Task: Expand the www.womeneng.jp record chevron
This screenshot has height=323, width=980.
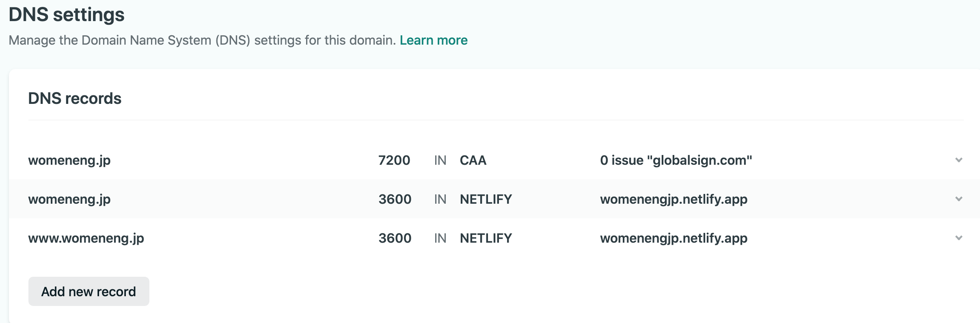Action: point(958,238)
